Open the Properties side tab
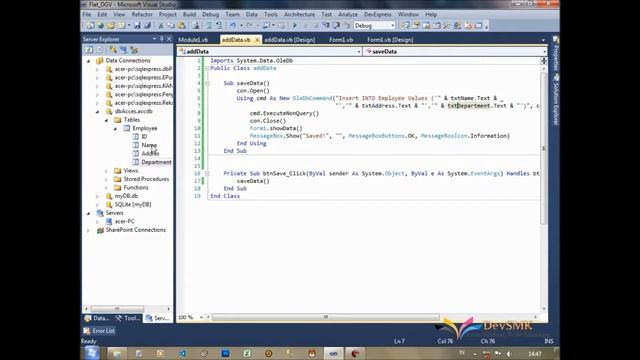 tap(556, 53)
